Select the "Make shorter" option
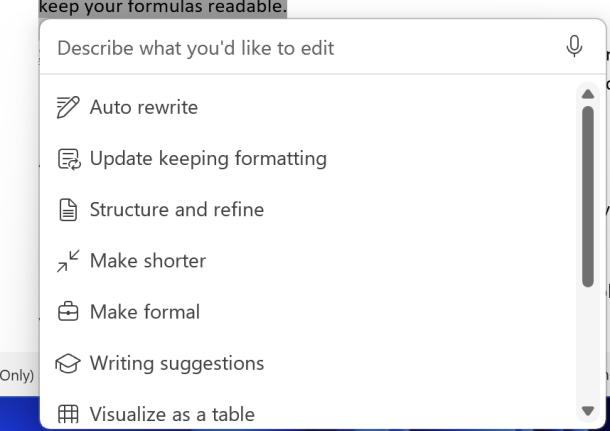 [147, 261]
